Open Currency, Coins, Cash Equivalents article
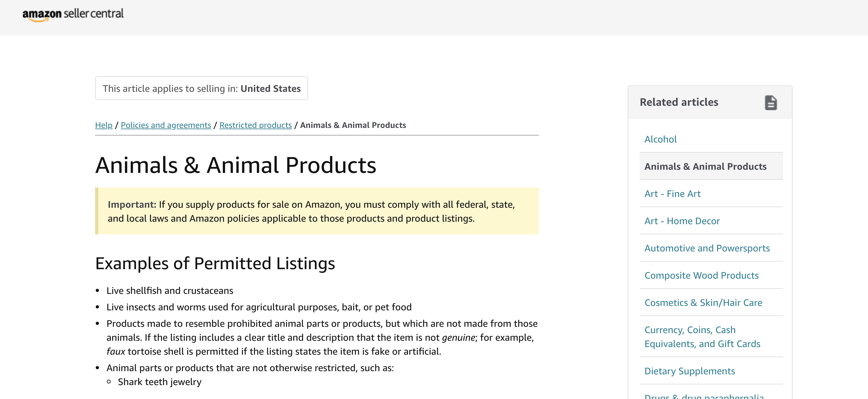Viewport: 868px width, 399px height. click(x=702, y=337)
